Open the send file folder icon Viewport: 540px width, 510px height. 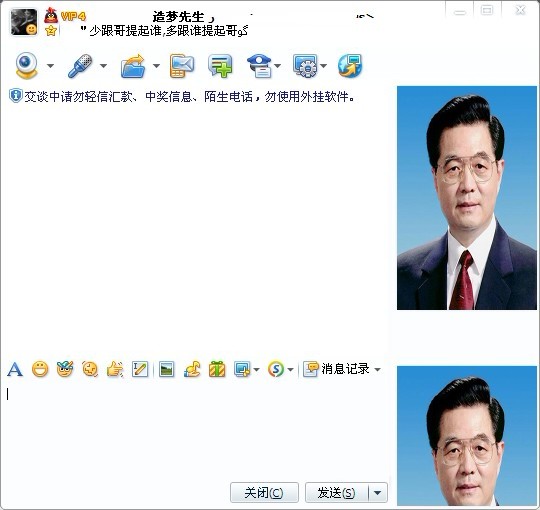point(133,66)
